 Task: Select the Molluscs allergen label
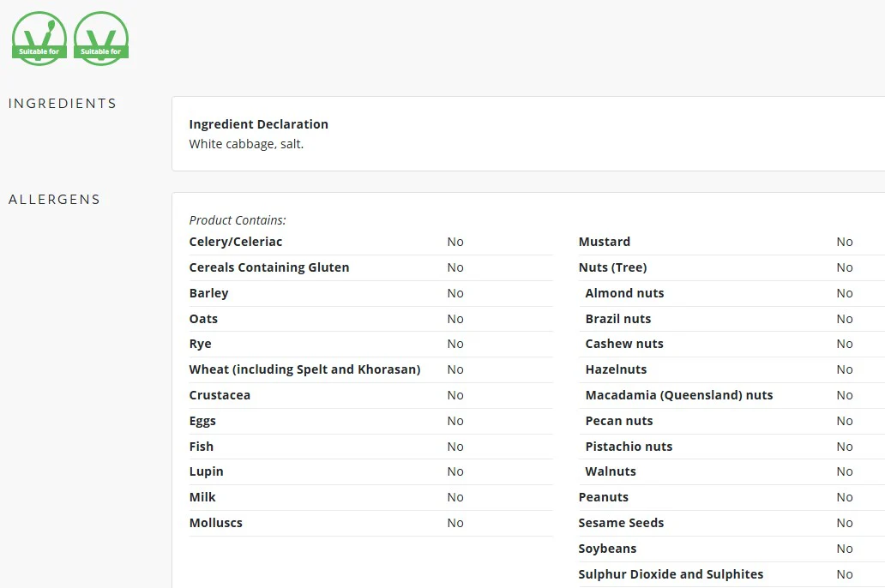point(215,523)
